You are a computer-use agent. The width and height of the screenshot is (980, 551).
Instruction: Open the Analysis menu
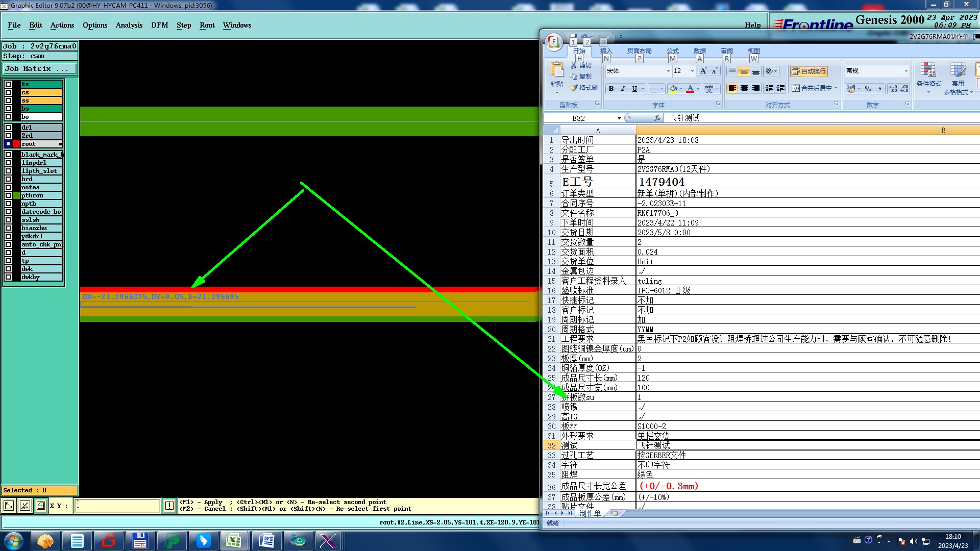pyautogui.click(x=129, y=25)
